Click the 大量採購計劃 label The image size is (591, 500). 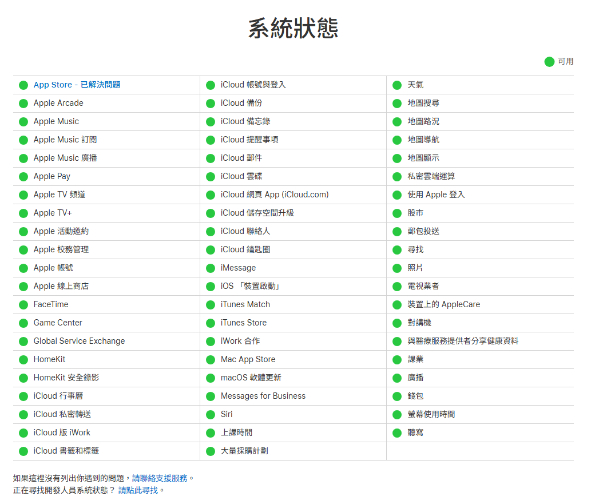245,451
